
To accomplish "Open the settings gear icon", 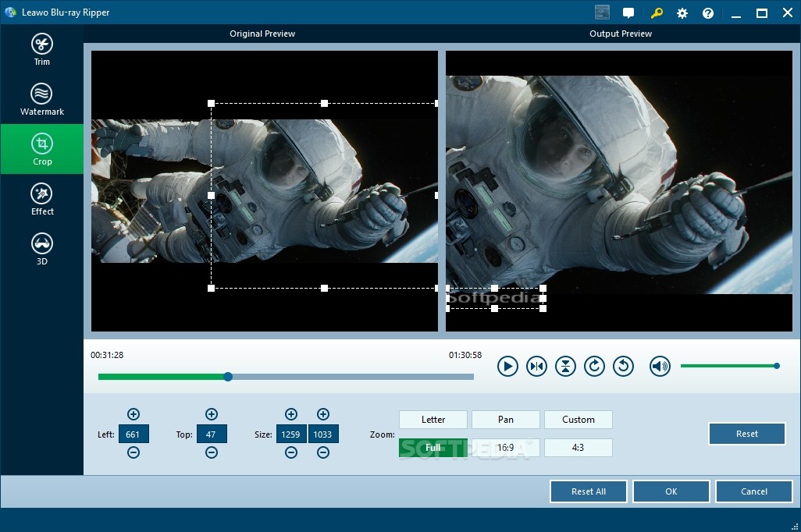I will coord(682,13).
